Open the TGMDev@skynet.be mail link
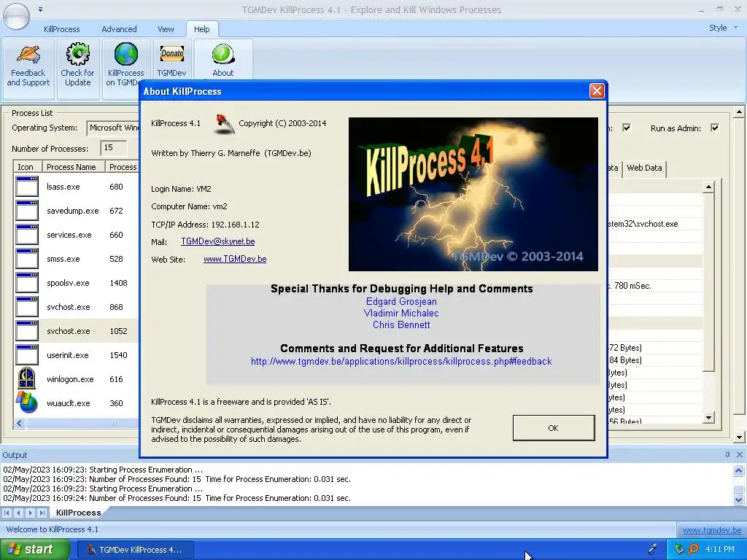The image size is (747, 560). 217,241
